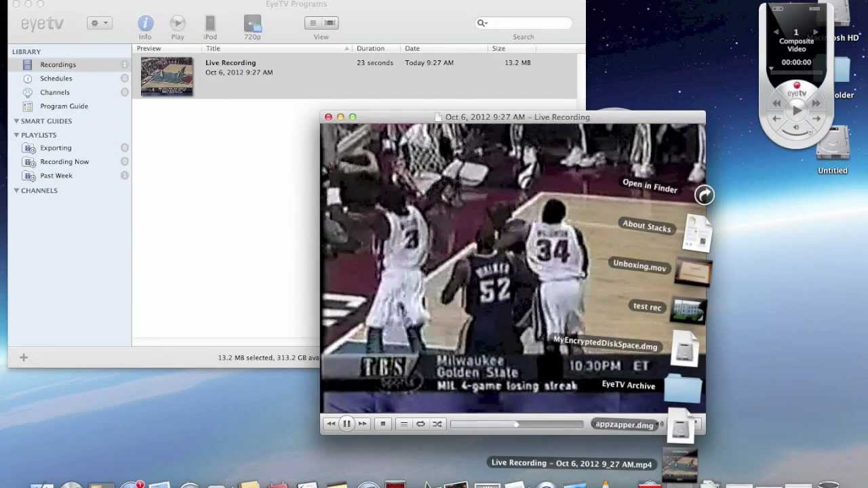Toggle loop playback in player window
Viewport: 868px width, 488px height.
[x=420, y=424]
